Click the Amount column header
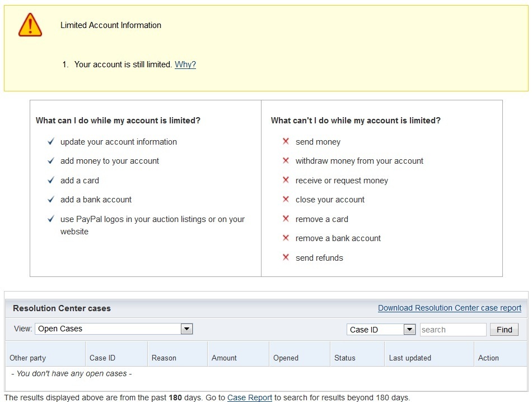This screenshot has width=532, height=402. point(224,358)
